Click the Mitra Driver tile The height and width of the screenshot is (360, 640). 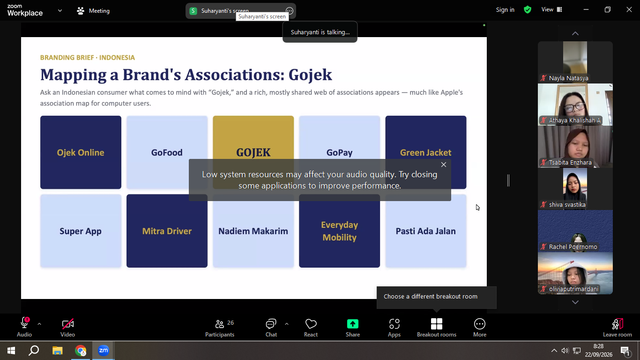pos(167,231)
